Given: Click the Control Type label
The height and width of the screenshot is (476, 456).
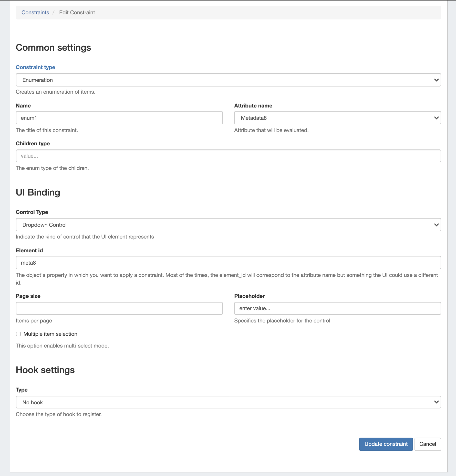Looking at the screenshot, I should coord(32,212).
